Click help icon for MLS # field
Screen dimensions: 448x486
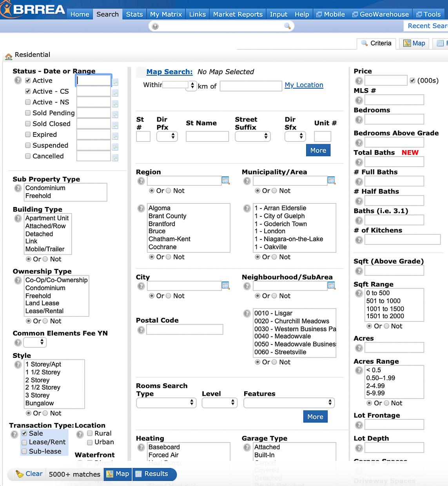point(359,100)
